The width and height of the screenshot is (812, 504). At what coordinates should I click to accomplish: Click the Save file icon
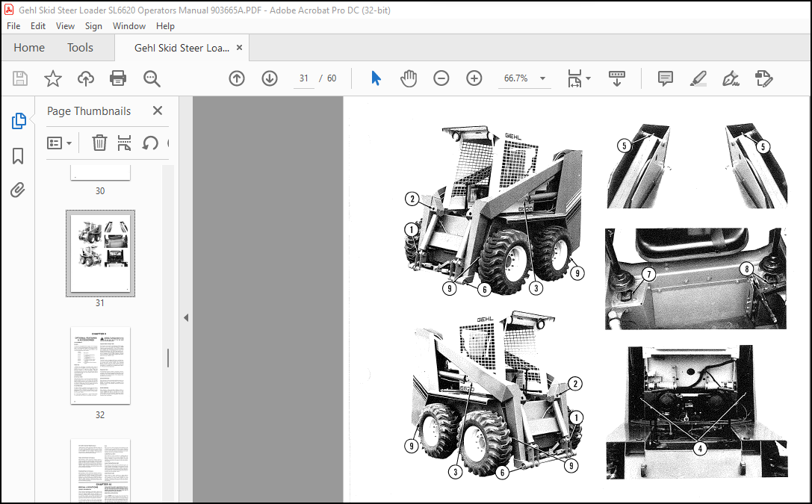pos(20,78)
